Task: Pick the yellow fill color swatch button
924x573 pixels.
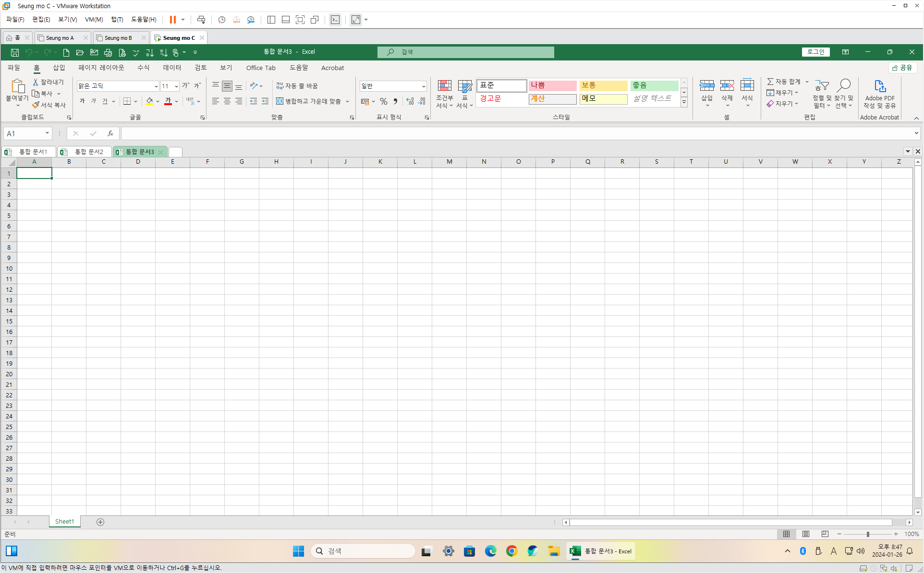Action: tap(149, 101)
